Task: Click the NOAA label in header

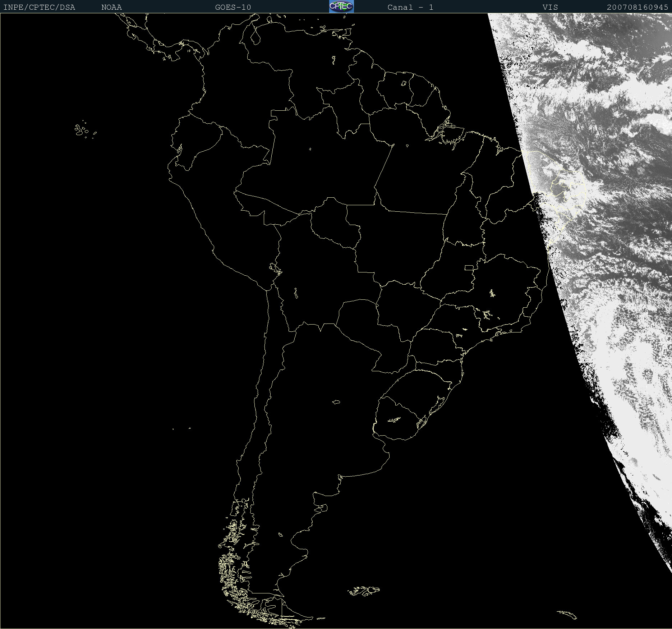Action: tap(112, 7)
